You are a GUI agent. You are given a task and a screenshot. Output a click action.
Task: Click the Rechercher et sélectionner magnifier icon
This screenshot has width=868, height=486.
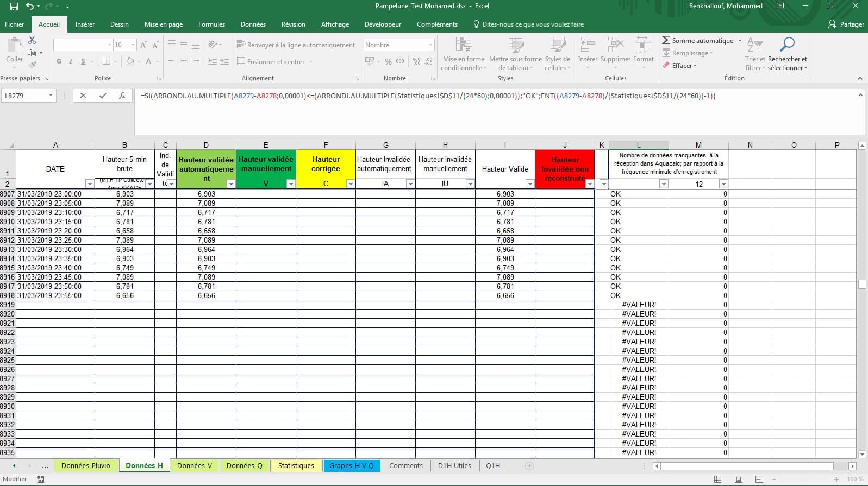click(x=787, y=45)
